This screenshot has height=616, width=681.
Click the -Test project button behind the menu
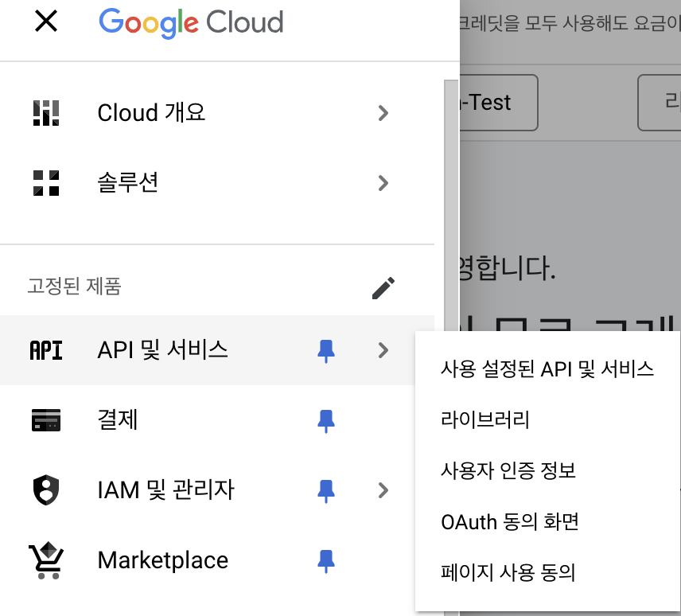pos(499,103)
